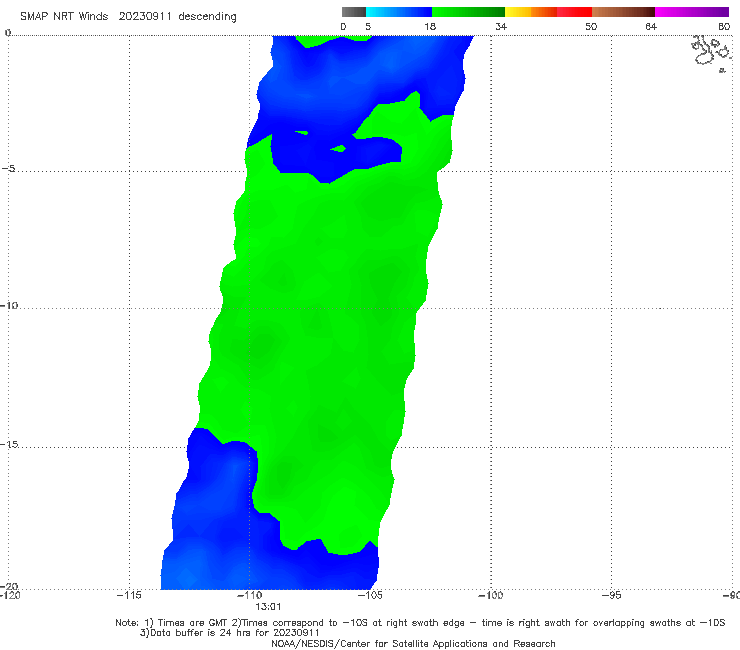Click the latitude axis label "-15"
740x650 pixels.
(x=9, y=444)
